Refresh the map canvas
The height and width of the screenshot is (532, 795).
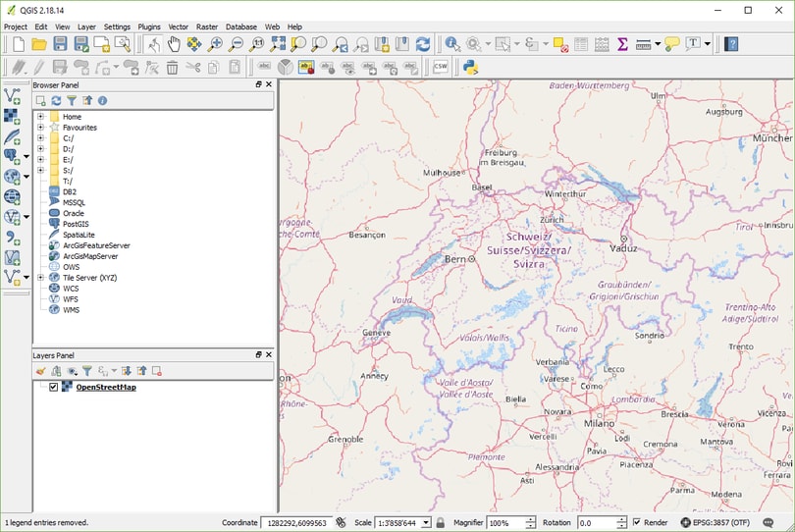[x=423, y=44]
